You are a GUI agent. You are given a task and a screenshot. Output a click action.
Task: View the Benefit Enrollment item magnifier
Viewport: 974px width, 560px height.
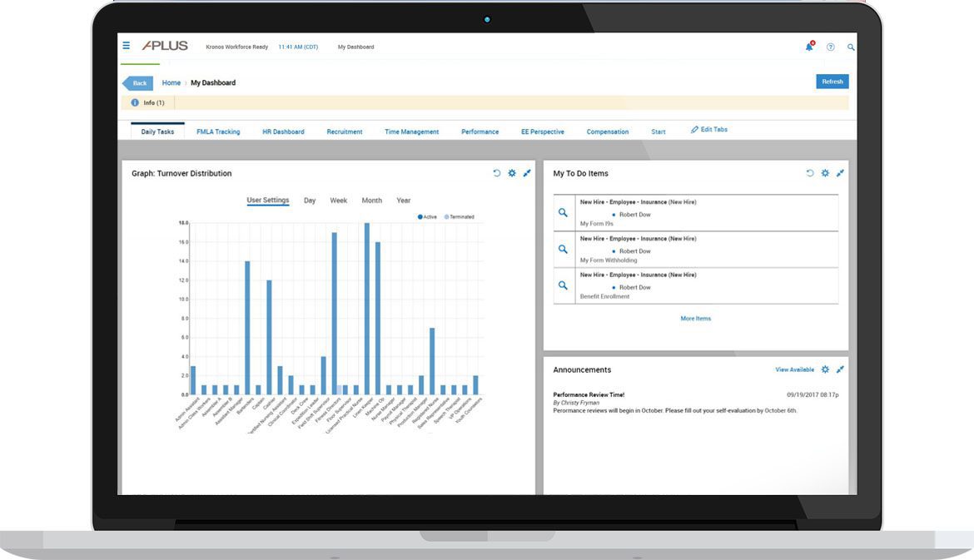point(563,285)
